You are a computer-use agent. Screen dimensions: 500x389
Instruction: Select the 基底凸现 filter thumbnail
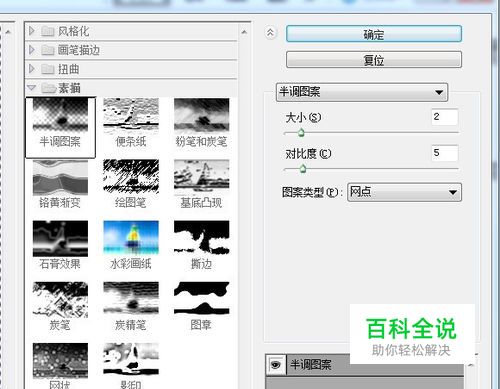[202, 177]
